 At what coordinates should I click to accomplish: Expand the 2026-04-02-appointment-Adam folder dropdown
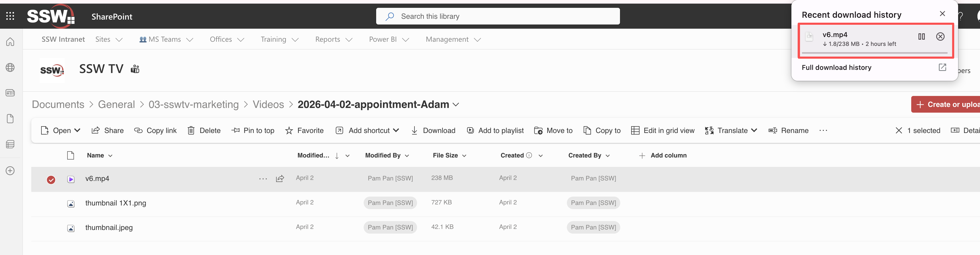tap(456, 105)
